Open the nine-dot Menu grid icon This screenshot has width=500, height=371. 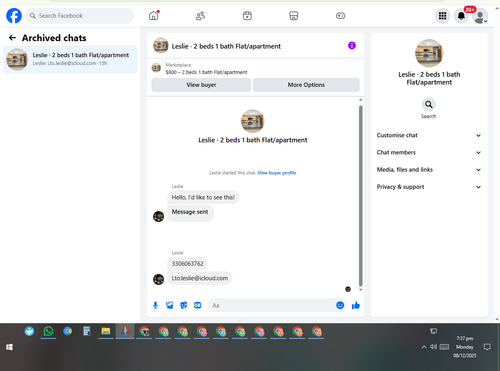click(442, 16)
